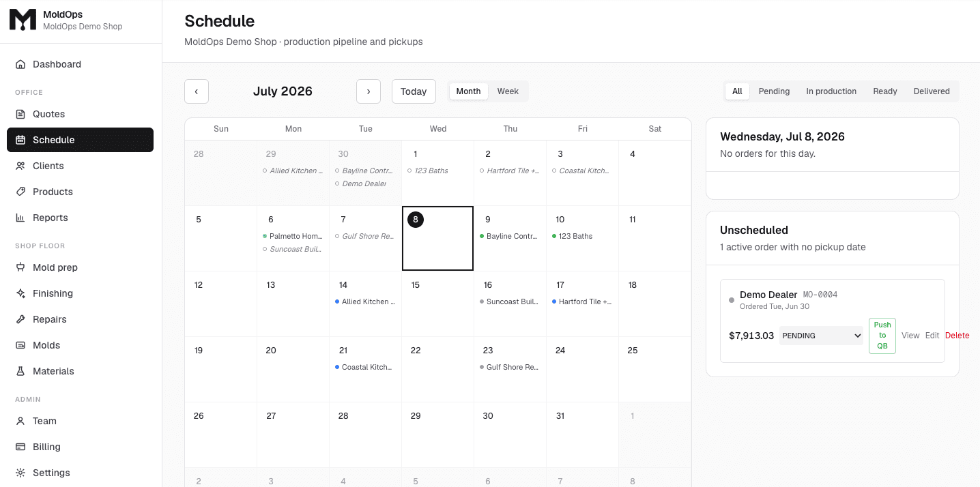Open Gulf Shore Re... order on July 7
Image resolution: width=980 pixels, height=487 pixels.
coord(365,236)
